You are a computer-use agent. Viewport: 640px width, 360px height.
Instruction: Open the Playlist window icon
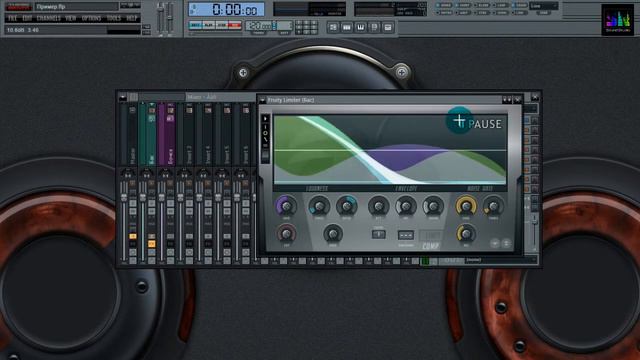pos(333,27)
